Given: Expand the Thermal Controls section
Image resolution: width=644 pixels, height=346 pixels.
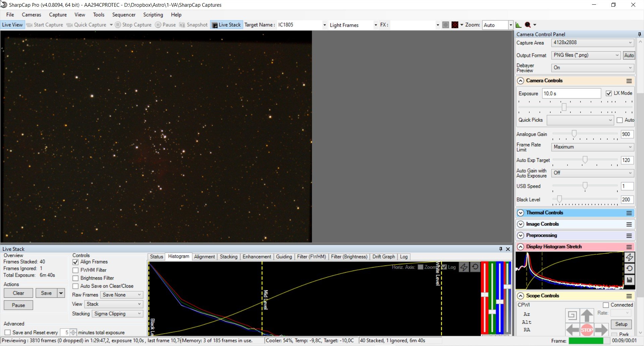Looking at the screenshot, I should pos(521,213).
